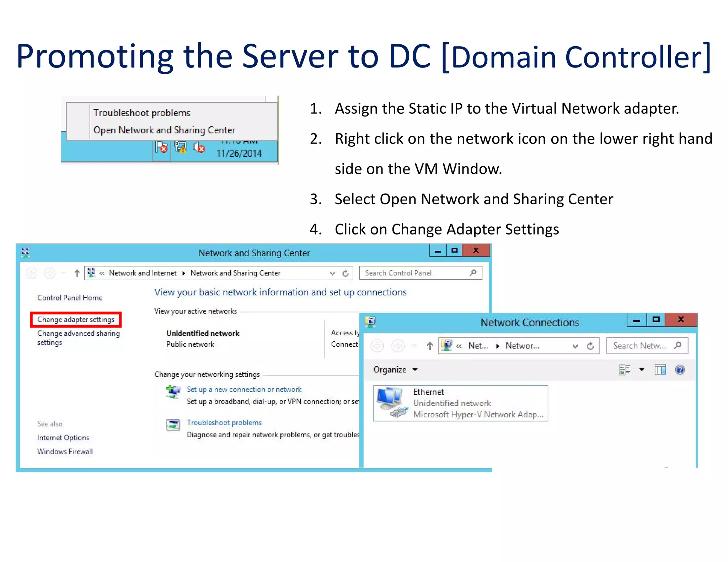Click change your view icon
Screen dimensions: 728x562
point(625,370)
